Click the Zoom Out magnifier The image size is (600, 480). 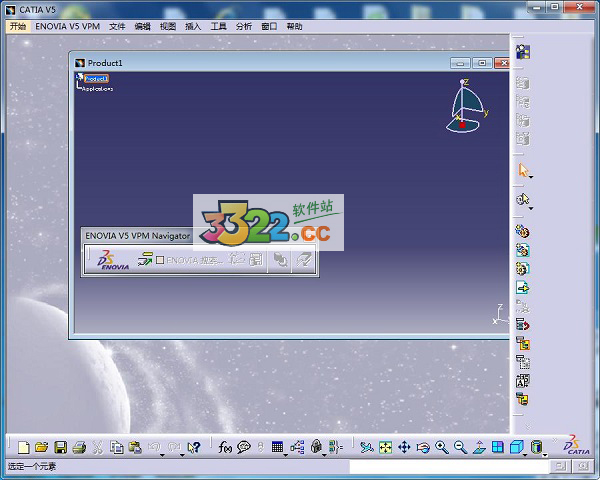[460, 447]
